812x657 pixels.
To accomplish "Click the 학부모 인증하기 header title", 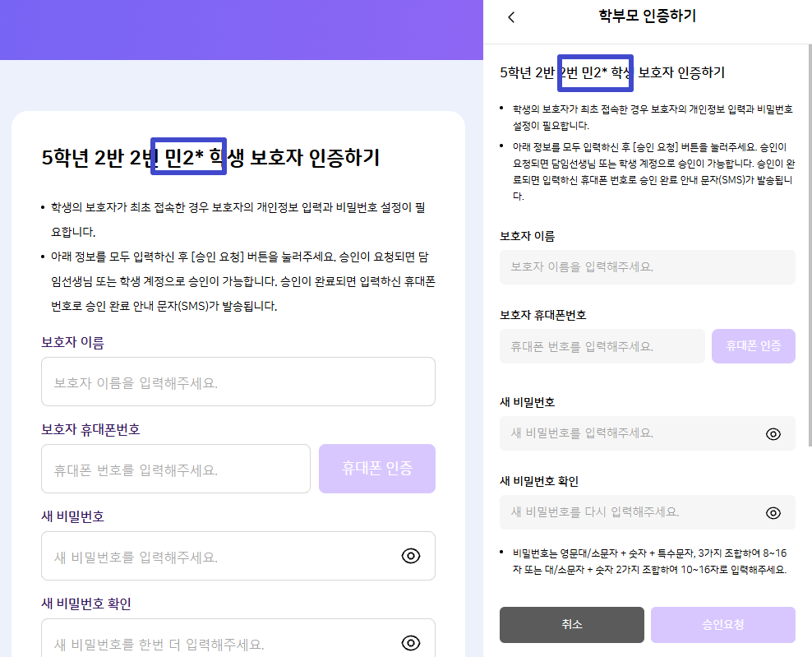I will [x=648, y=16].
